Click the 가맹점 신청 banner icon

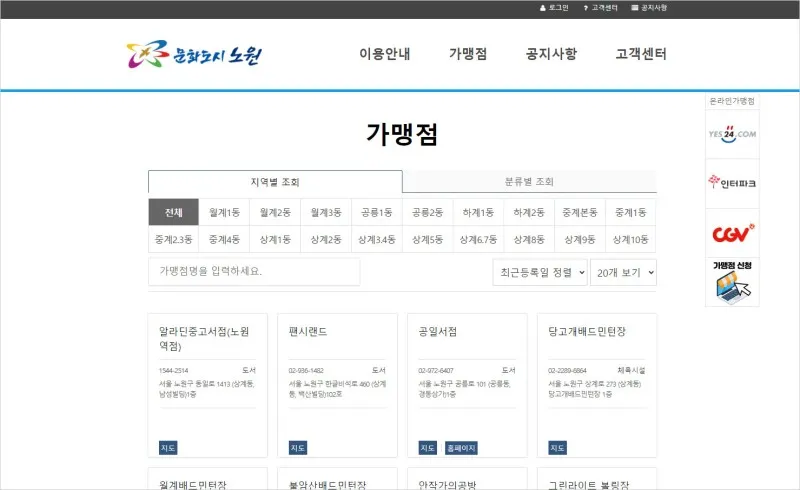[732, 283]
